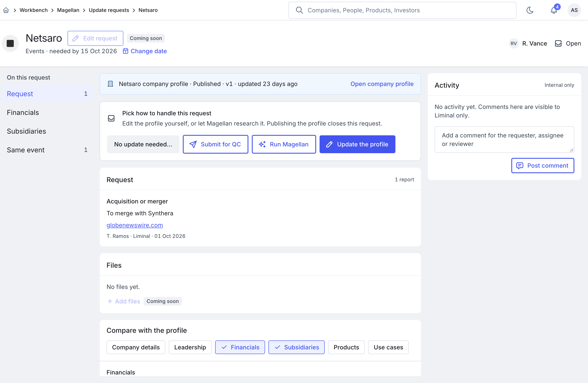Open notifications bell with 4 badge

[554, 10]
